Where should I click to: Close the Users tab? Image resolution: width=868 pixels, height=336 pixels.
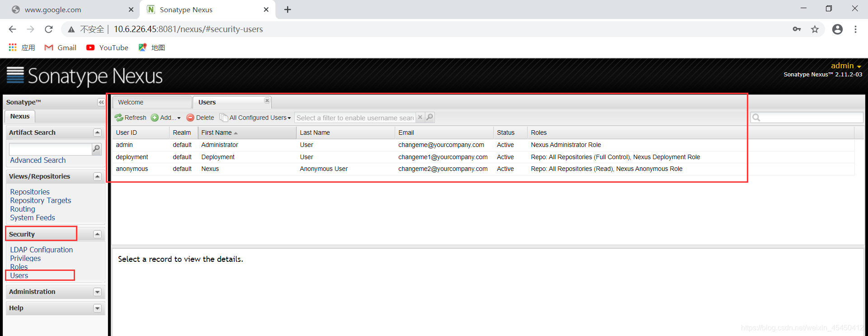[267, 100]
